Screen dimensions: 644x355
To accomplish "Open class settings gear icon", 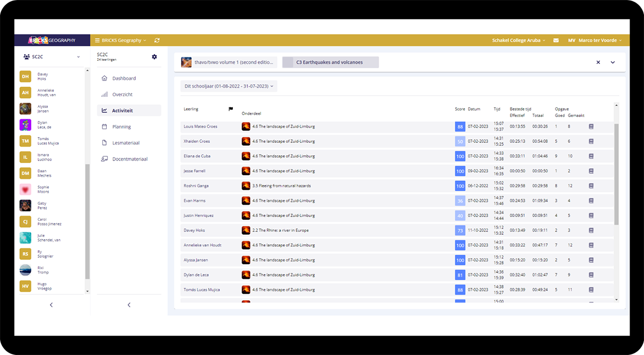I will click(x=155, y=57).
